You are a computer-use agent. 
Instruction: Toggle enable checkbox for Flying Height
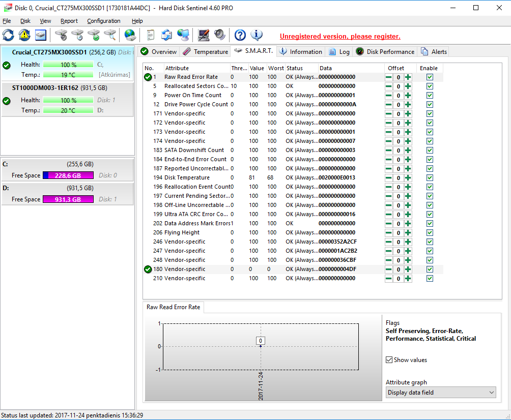click(430, 233)
